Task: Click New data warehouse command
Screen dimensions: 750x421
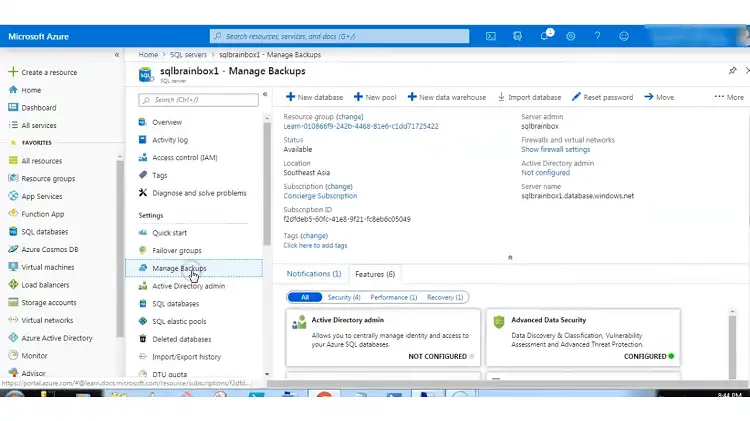Action: pos(447,97)
